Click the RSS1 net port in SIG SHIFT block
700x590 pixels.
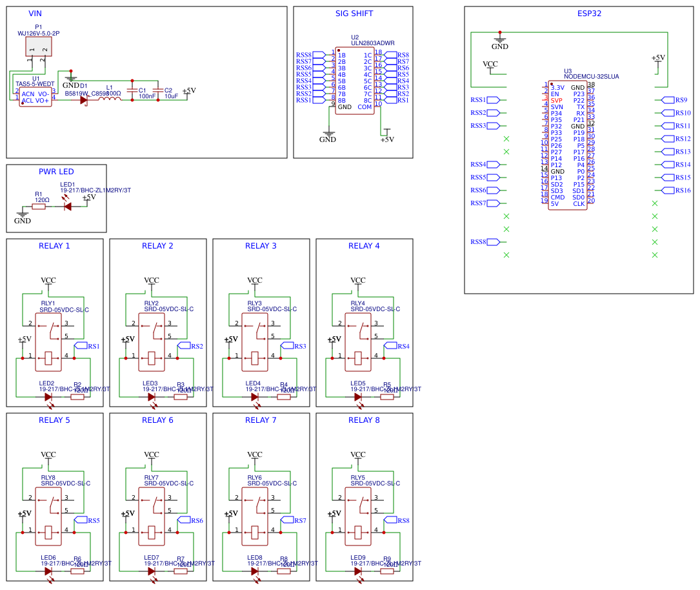click(x=311, y=100)
